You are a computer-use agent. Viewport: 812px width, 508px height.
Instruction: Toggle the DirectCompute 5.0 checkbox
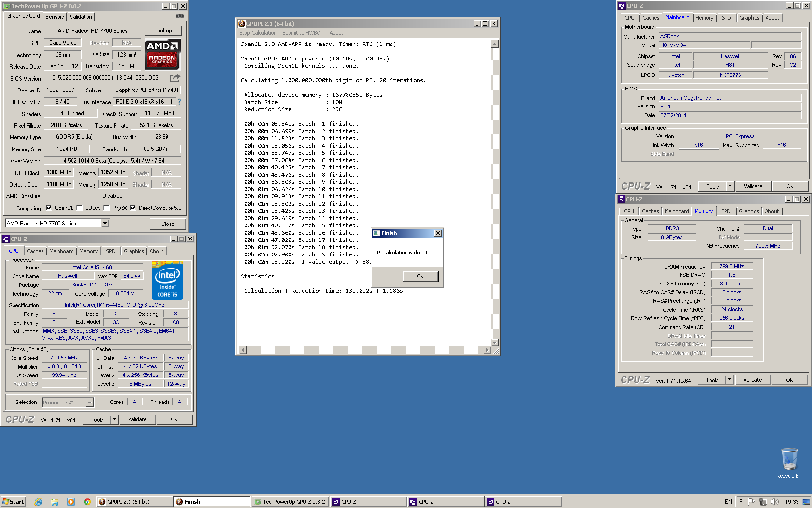pos(133,208)
